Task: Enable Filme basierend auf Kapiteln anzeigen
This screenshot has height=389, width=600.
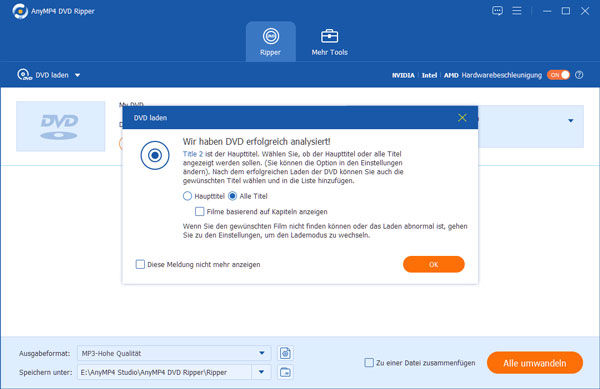Action: 199,212
